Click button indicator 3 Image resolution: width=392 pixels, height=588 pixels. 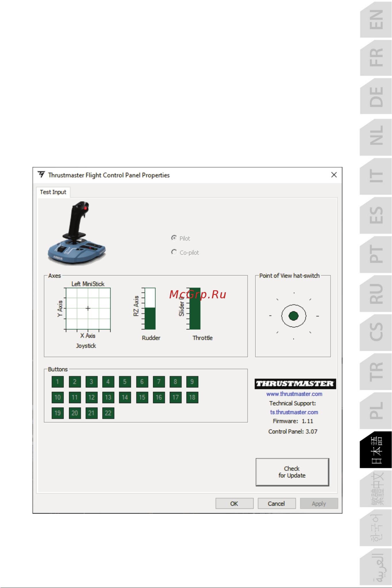coord(91,382)
